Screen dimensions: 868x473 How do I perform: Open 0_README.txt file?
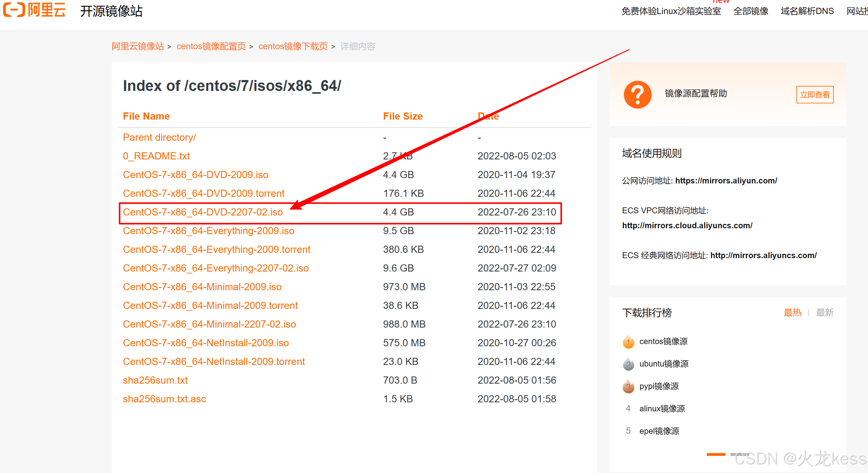pyautogui.click(x=156, y=156)
